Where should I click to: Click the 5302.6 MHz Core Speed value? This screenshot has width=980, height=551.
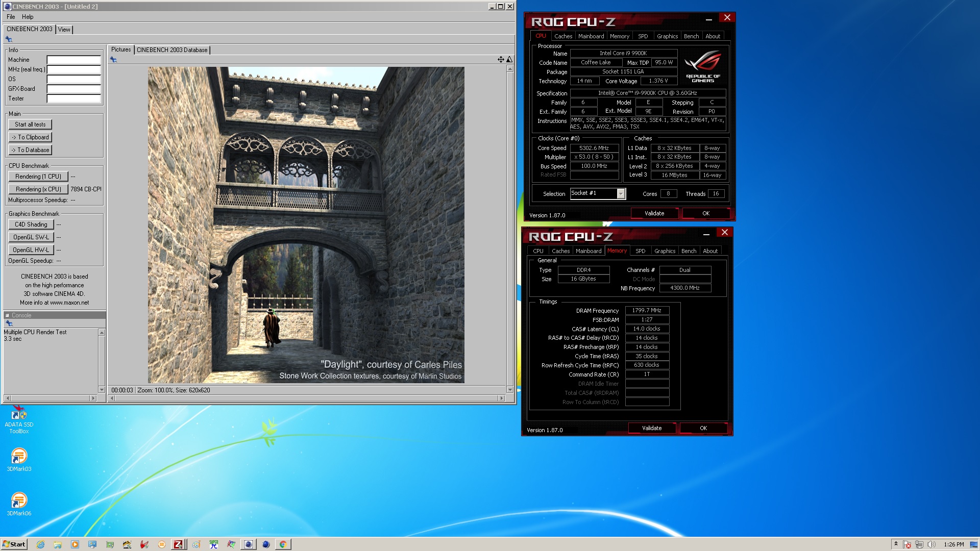594,148
